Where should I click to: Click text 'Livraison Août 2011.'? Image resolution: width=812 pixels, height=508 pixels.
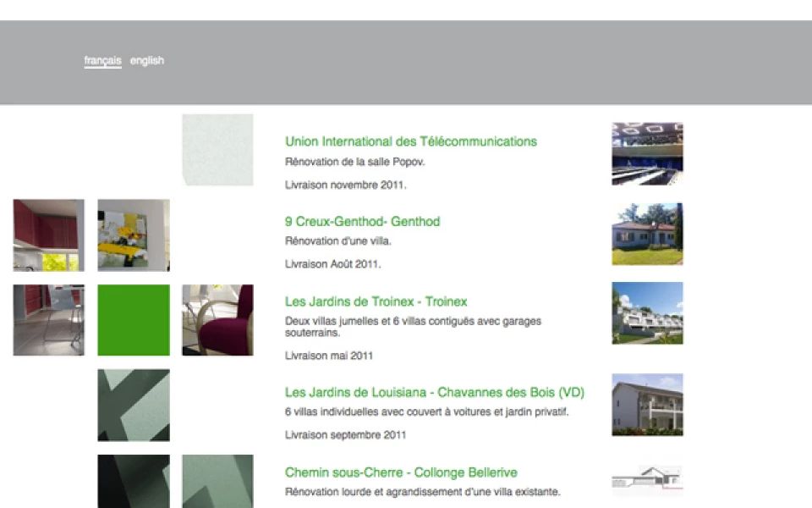pyautogui.click(x=332, y=264)
